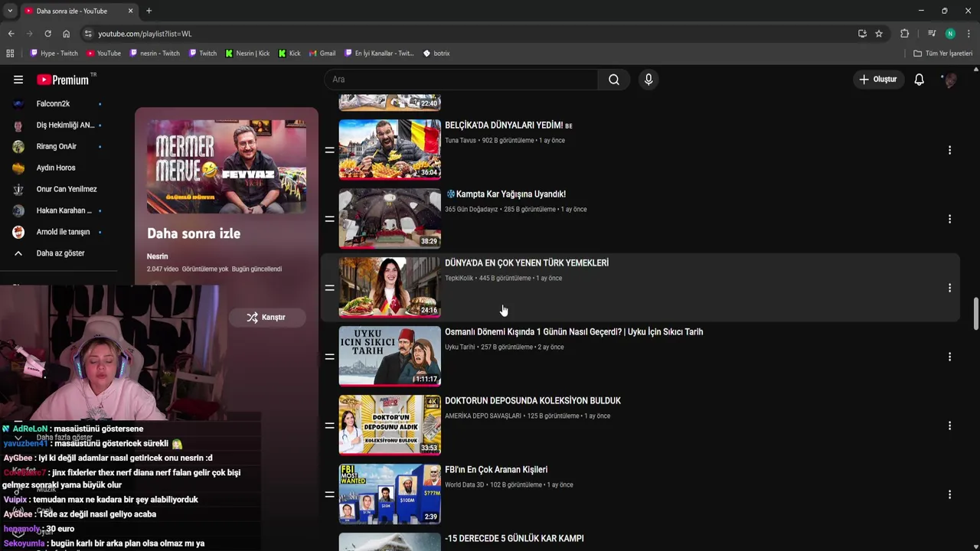Grab reorder handle of BELÇİKA'DA DÜNYALARI YEDİM

pyautogui.click(x=329, y=150)
